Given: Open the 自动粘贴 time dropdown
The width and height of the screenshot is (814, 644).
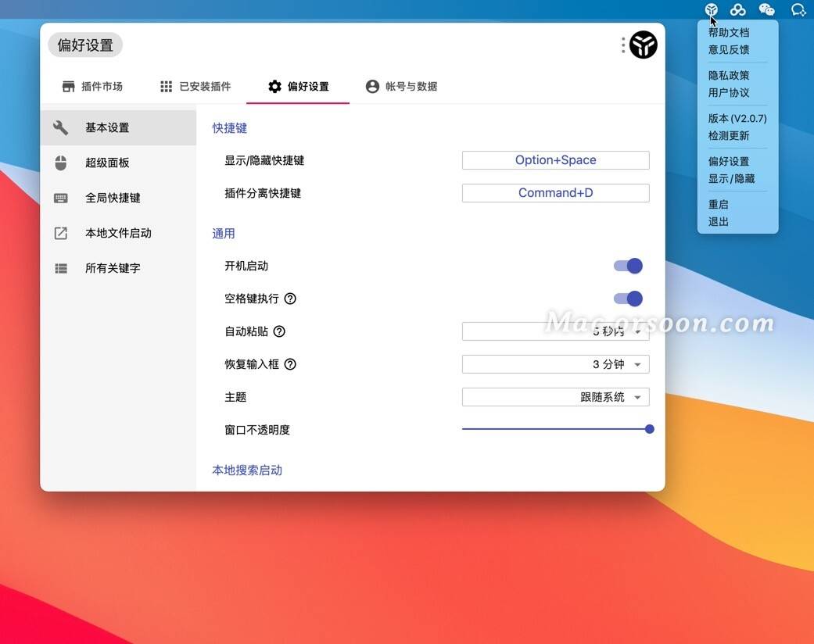Looking at the screenshot, I should (x=555, y=331).
